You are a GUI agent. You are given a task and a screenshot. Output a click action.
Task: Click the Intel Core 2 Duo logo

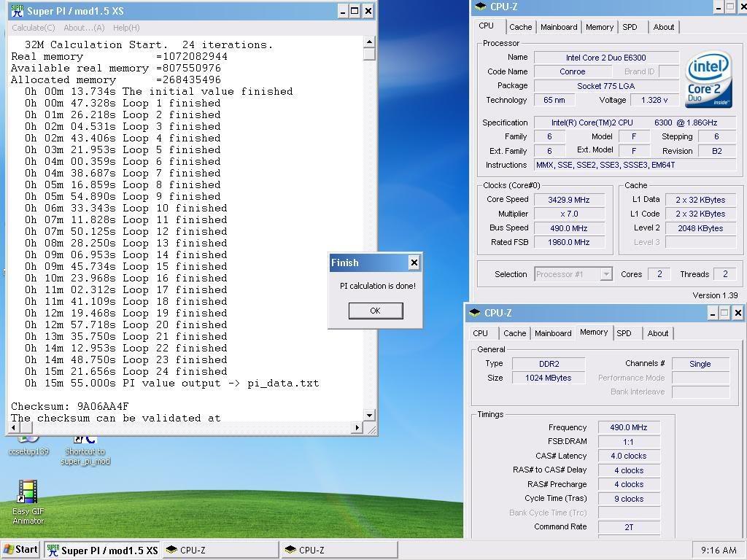[708, 79]
